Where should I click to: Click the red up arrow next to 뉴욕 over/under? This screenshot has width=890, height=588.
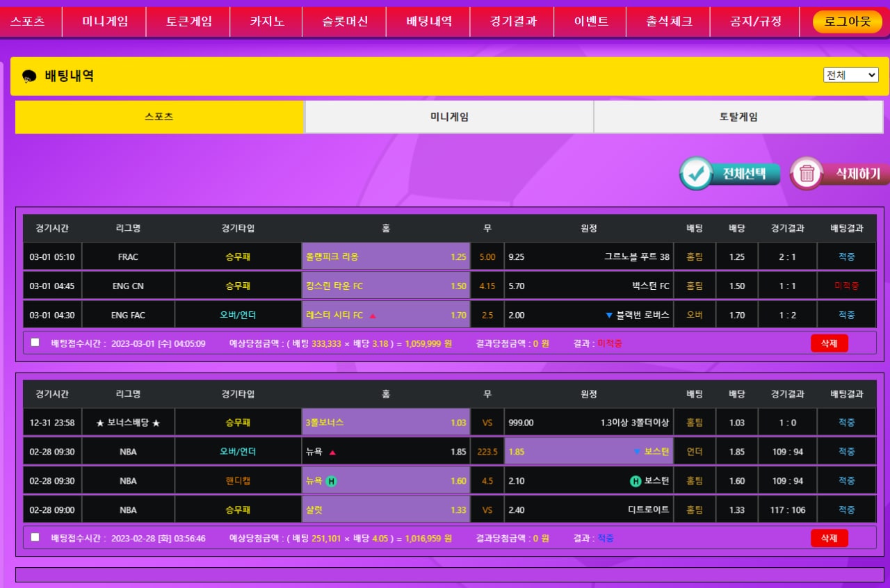click(332, 452)
